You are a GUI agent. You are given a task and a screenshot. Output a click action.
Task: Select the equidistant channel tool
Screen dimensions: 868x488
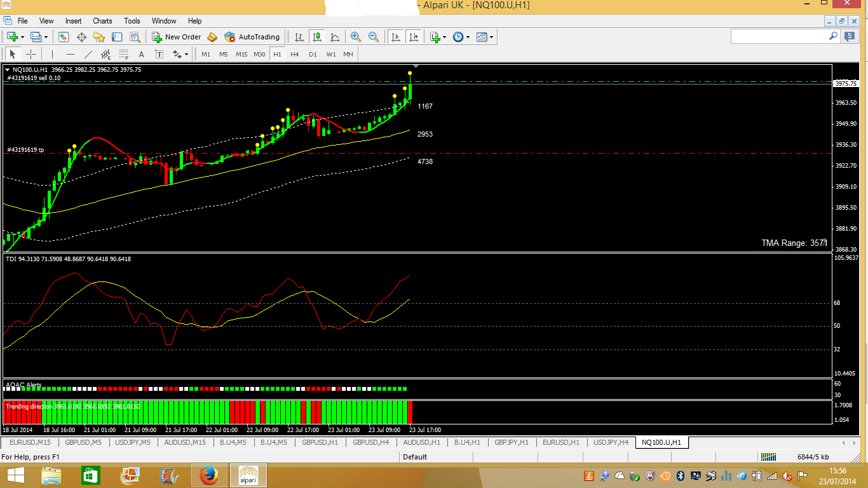click(105, 54)
